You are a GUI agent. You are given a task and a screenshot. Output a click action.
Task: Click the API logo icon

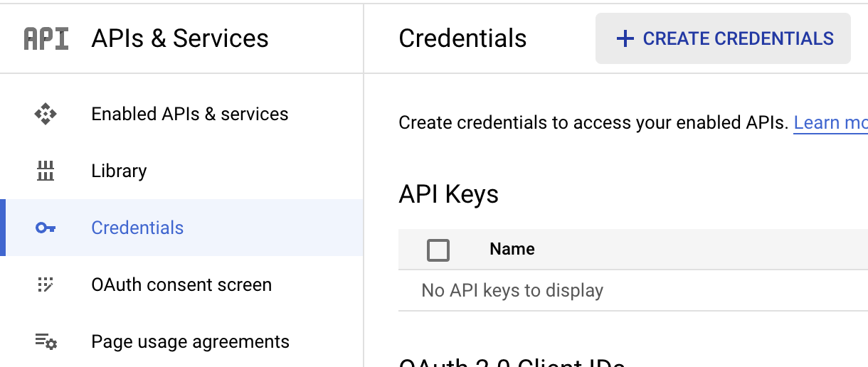point(46,38)
